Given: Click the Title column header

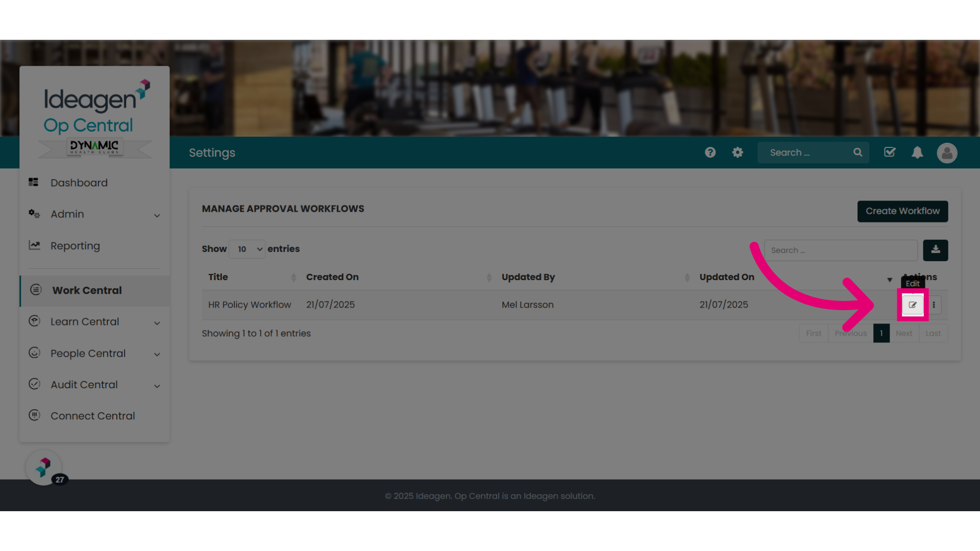Looking at the screenshot, I should pyautogui.click(x=218, y=277).
